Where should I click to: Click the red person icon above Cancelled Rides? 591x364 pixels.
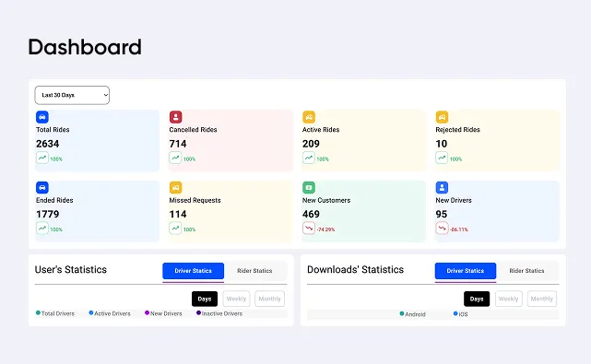(176, 117)
